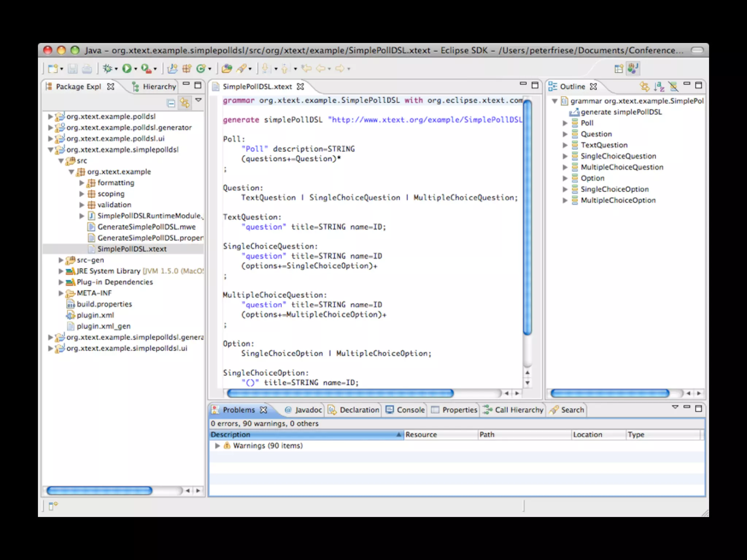Click the Open Type toolbar icon
This screenshot has height=560, width=747.
(227, 68)
